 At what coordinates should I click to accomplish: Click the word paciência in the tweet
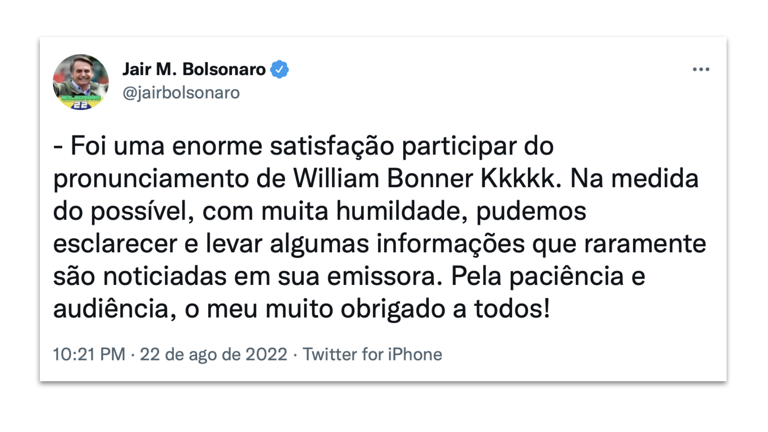tap(566, 277)
